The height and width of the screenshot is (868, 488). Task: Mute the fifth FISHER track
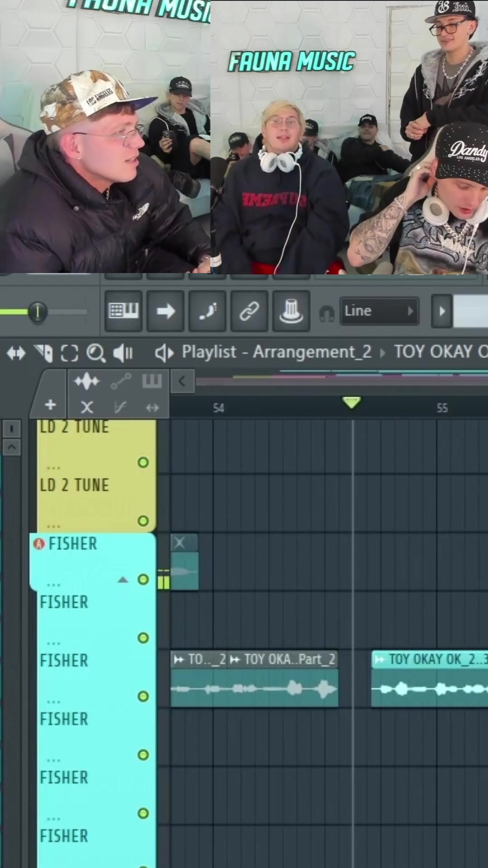(143, 813)
